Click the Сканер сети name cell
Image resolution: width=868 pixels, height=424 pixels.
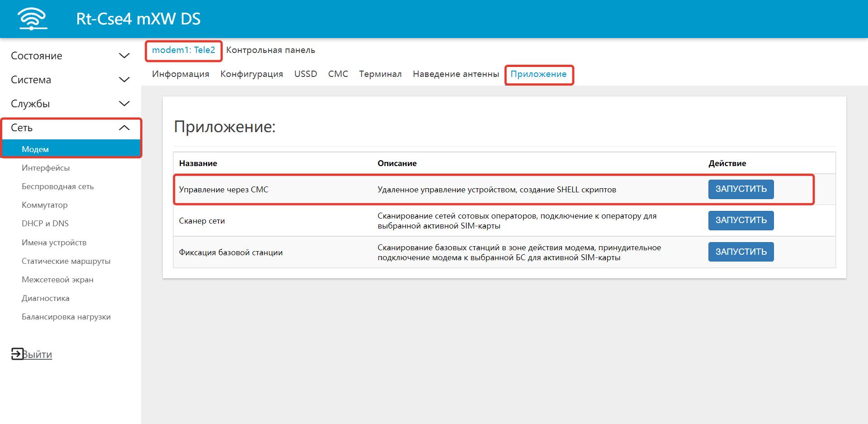pos(202,221)
